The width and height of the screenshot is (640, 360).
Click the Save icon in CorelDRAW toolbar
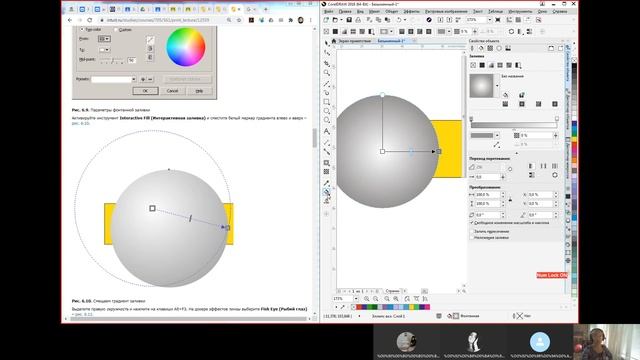349,20
